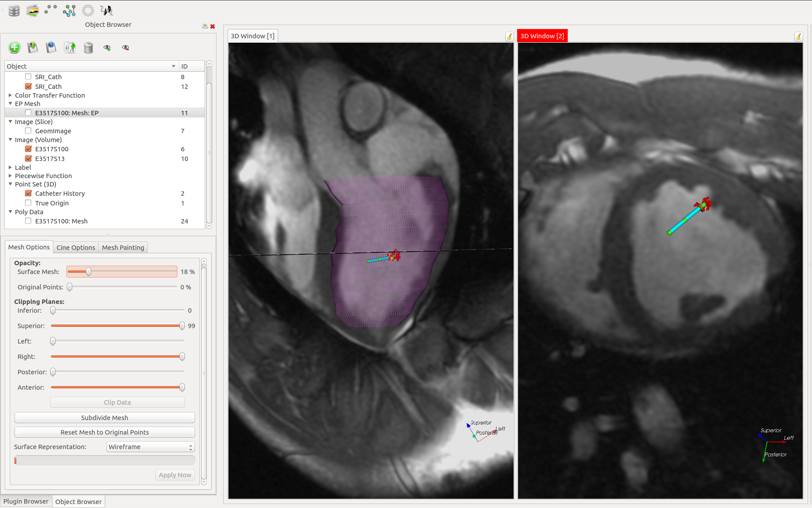
Task: Enable the SRI_Cath checkbox with ID 8
Action: click(x=28, y=77)
